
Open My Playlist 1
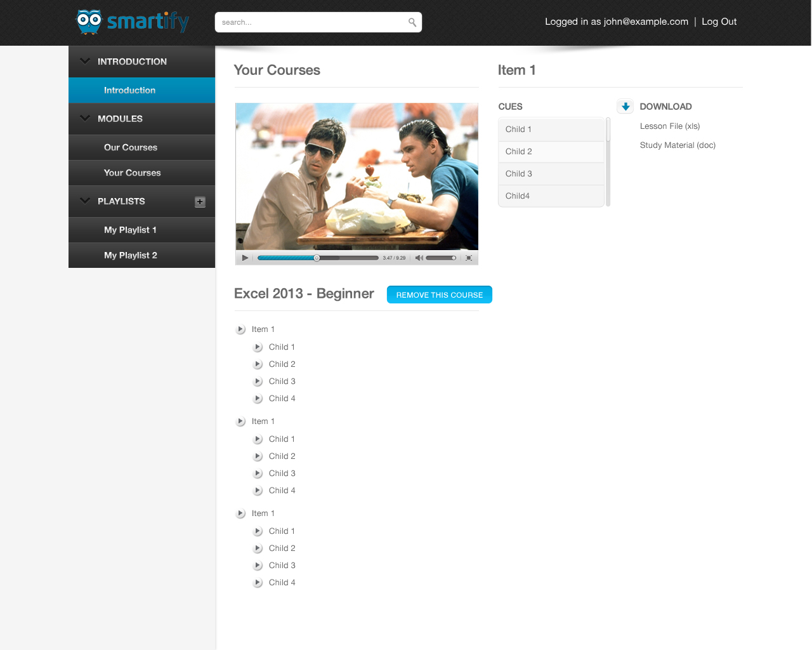tap(141, 230)
